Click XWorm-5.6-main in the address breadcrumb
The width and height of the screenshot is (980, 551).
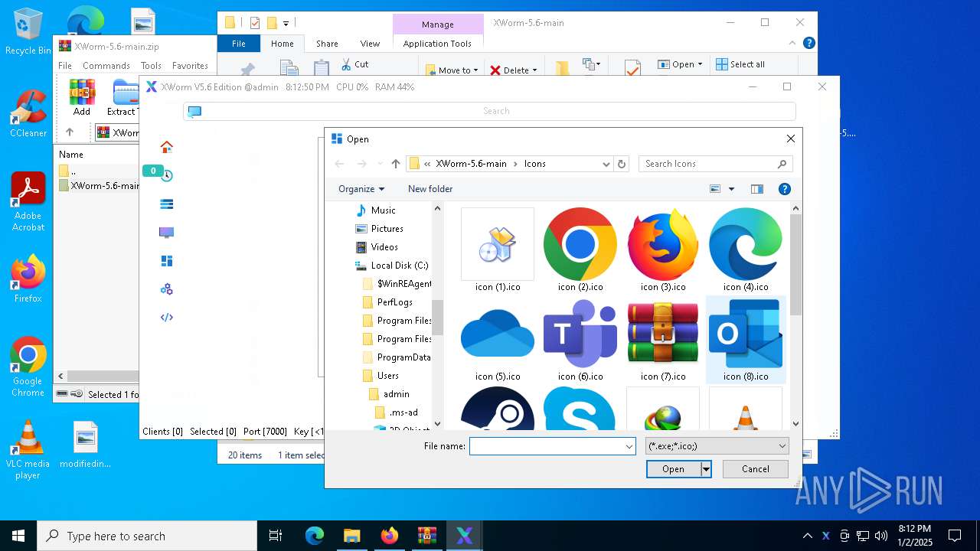[x=471, y=164]
